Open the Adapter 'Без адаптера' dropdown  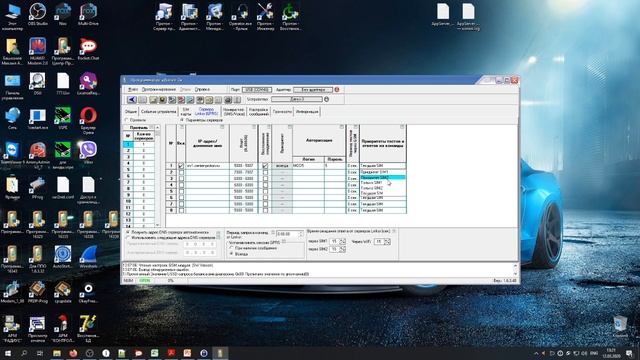coord(313,89)
